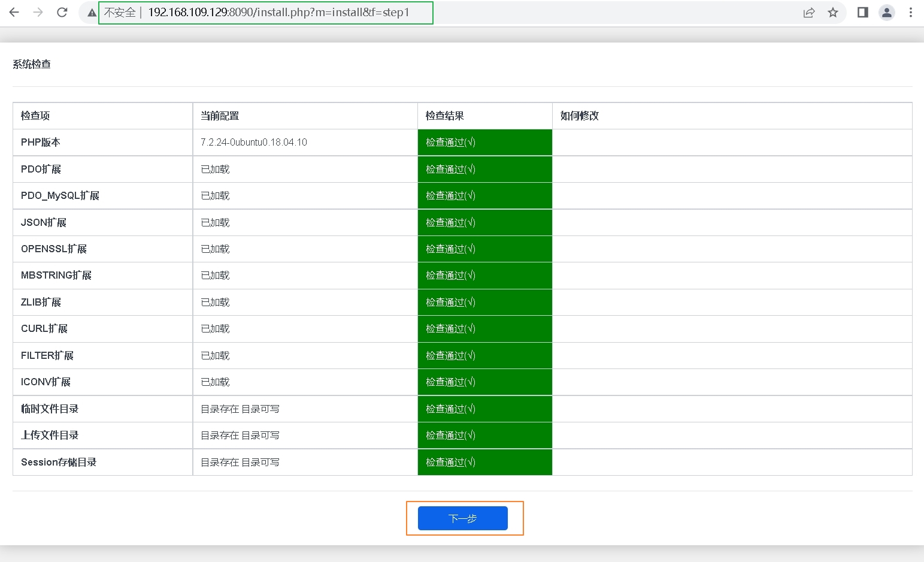
Task: Click the CURL扩展 row label
Action: [x=44, y=329]
